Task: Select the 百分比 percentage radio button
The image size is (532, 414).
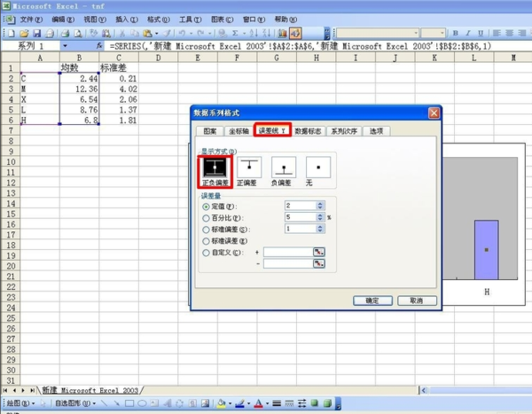Action: pos(206,218)
